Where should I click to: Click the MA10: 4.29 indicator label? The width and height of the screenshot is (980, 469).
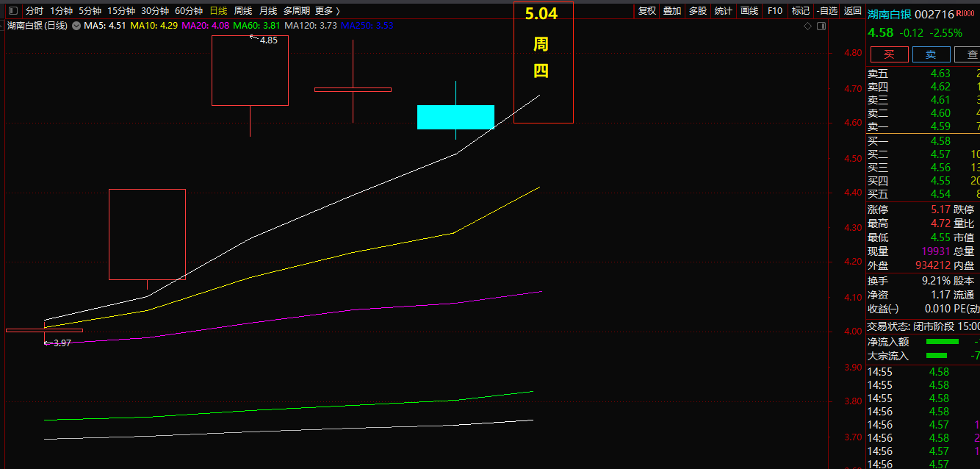(x=154, y=26)
